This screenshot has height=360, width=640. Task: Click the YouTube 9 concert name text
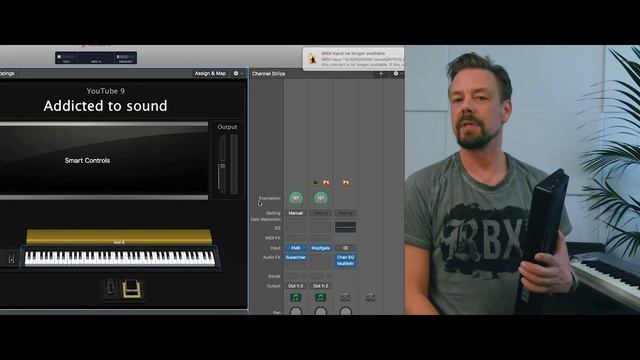click(x=105, y=91)
